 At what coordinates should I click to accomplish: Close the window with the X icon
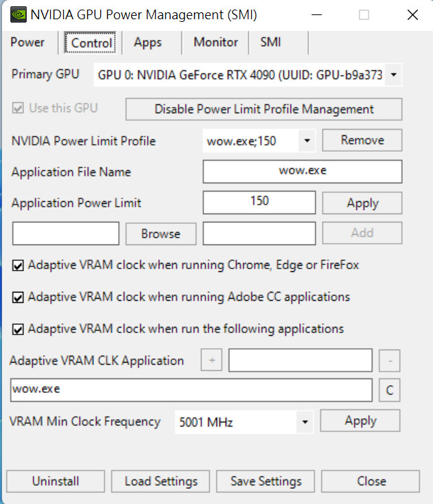(412, 15)
